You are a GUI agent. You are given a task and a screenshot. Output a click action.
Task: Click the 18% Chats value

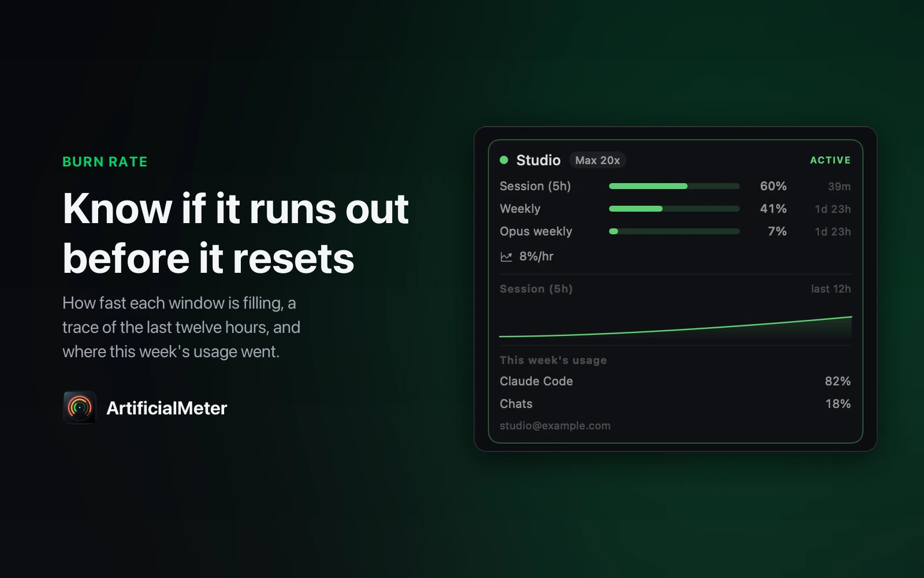pos(838,404)
